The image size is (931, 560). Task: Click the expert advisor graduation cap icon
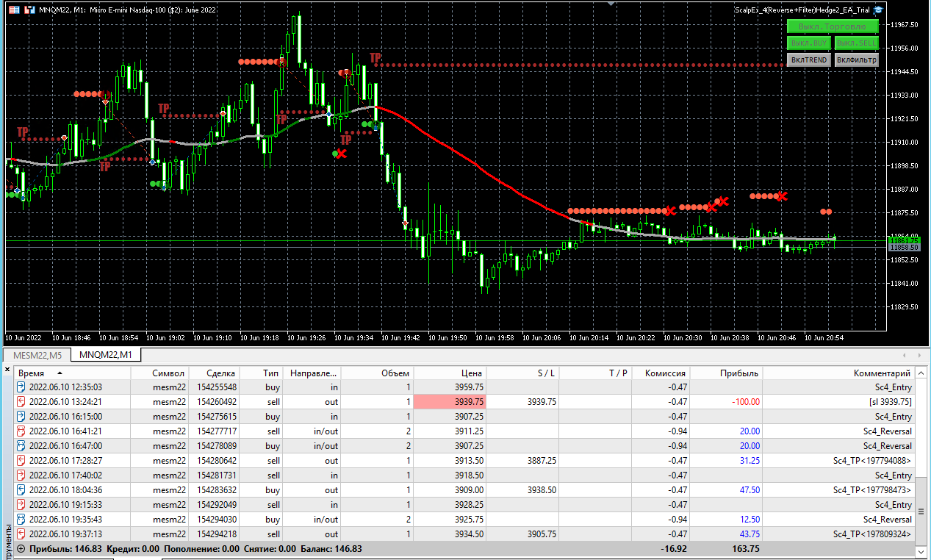(x=878, y=10)
